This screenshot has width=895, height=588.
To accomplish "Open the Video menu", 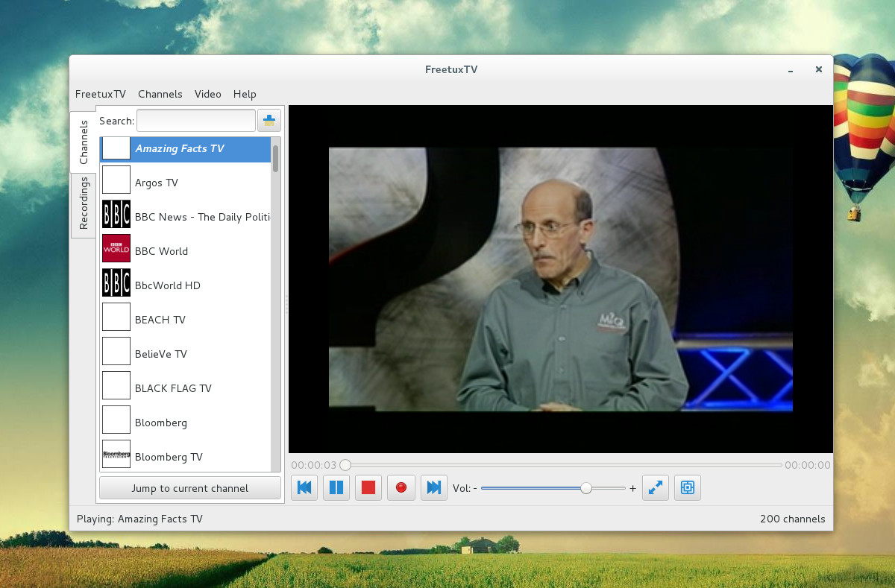I will (x=208, y=94).
